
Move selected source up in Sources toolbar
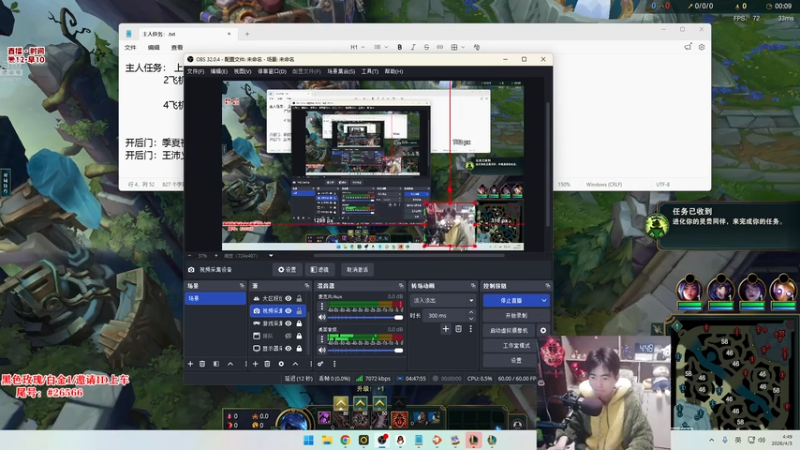point(295,364)
